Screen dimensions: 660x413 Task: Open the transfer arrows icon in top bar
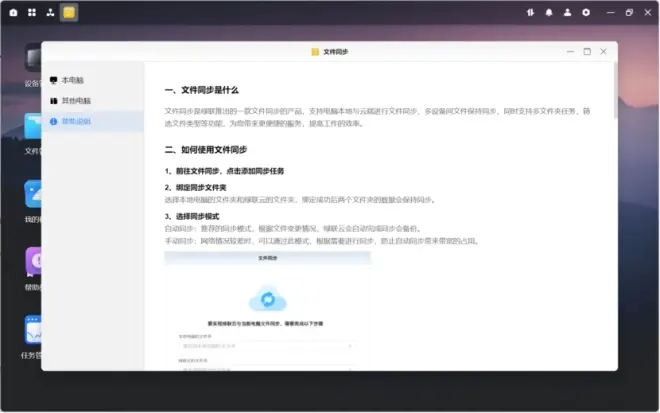pyautogui.click(x=530, y=13)
